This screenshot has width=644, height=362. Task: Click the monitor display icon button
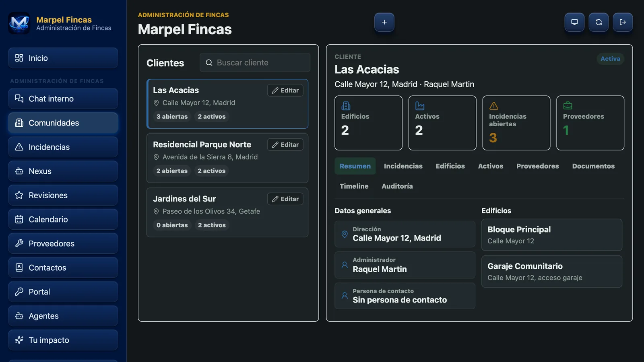pyautogui.click(x=574, y=22)
